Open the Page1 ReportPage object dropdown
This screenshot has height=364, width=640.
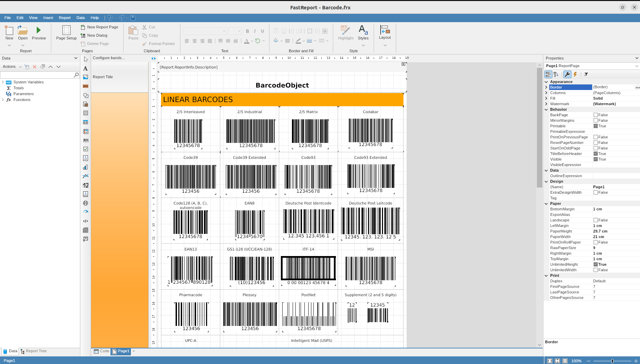636,66
